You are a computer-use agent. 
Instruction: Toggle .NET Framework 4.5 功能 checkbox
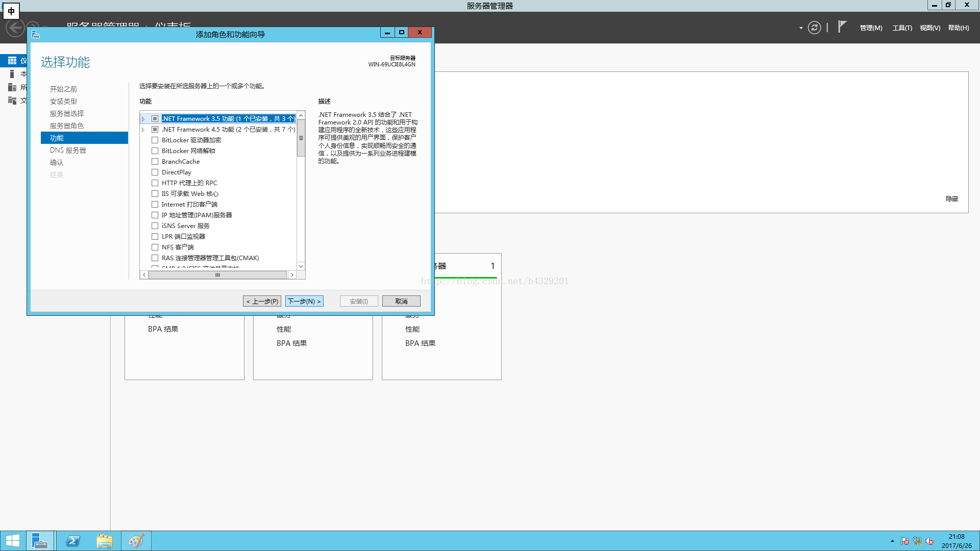click(155, 129)
